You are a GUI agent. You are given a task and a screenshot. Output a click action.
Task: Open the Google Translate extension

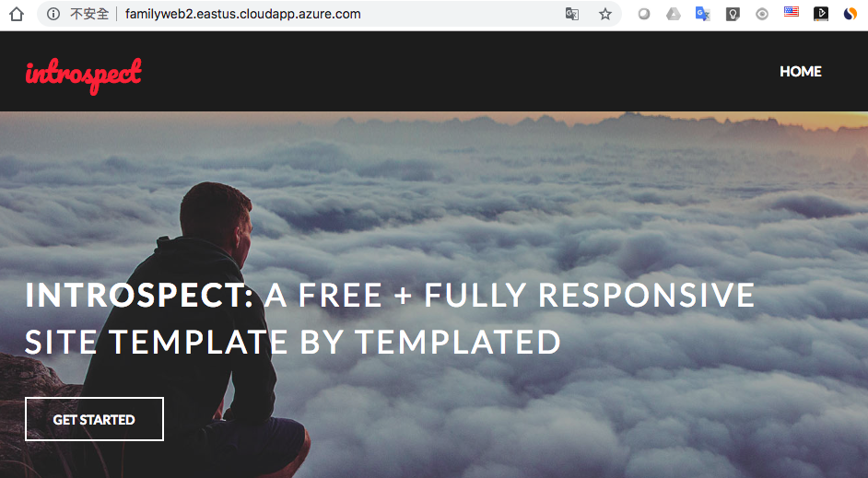tap(703, 14)
